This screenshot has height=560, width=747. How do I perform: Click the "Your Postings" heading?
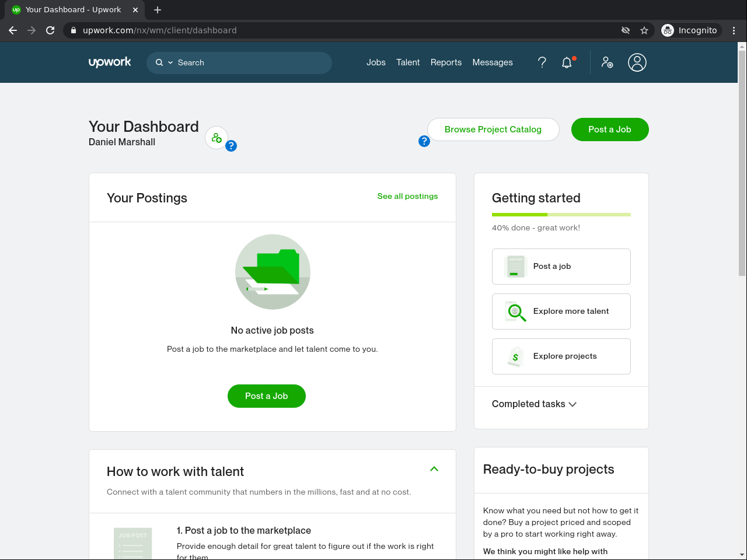click(147, 198)
